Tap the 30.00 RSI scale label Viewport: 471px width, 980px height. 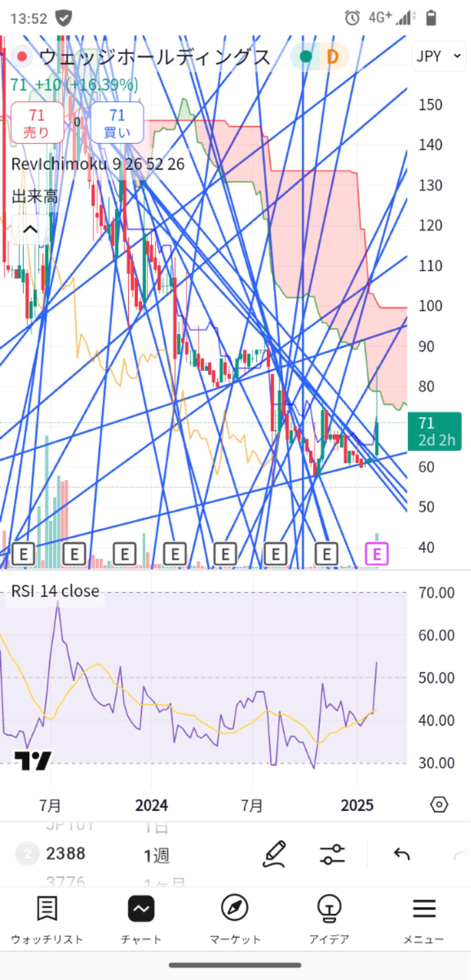[436, 763]
